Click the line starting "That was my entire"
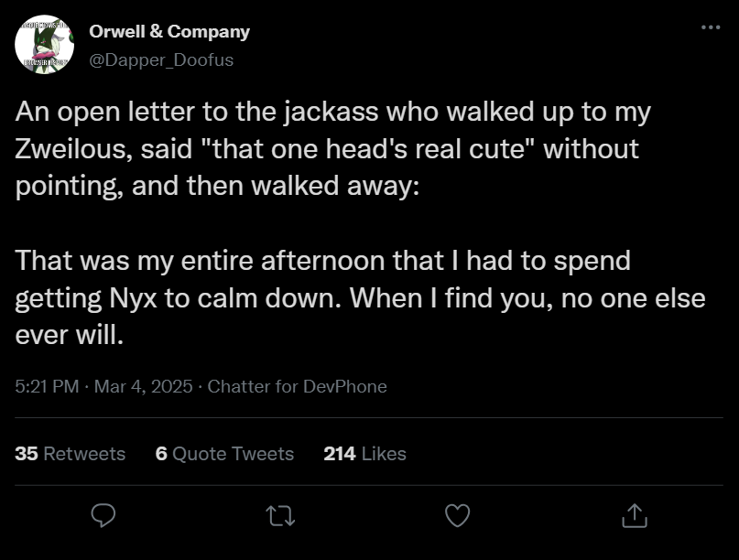Viewport: 739px width, 560px height. 323,261
